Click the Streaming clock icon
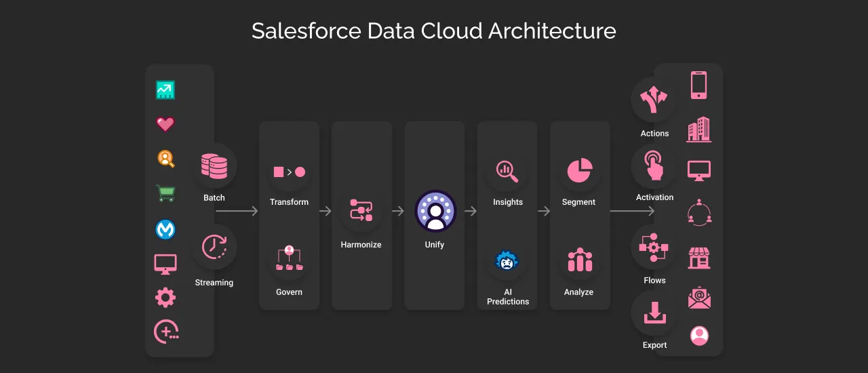 (214, 248)
